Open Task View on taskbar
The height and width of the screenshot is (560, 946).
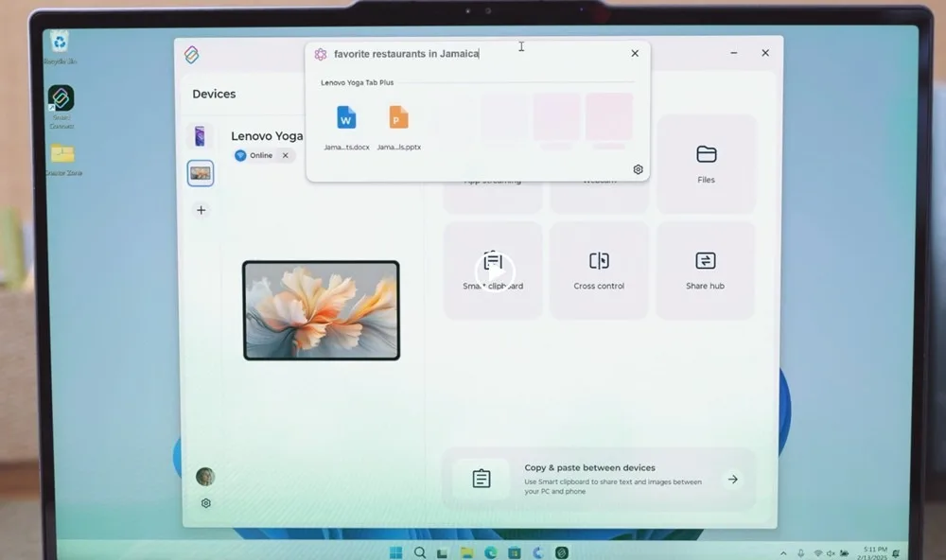coord(442,552)
